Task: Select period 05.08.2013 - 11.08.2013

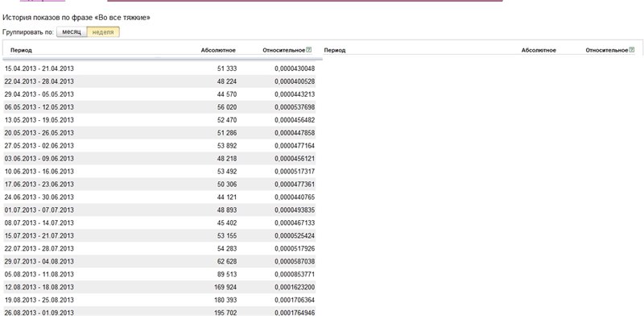Action: click(x=39, y=274)
